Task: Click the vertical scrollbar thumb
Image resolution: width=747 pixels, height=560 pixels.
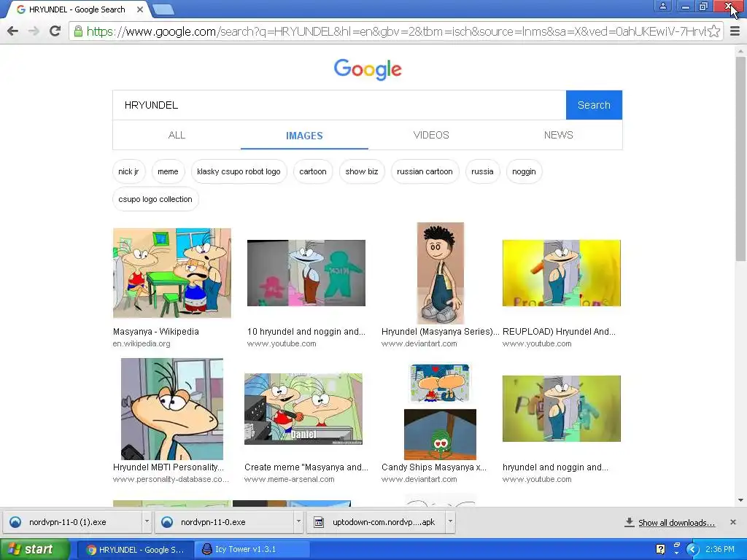Action: [x=740, y=158]
